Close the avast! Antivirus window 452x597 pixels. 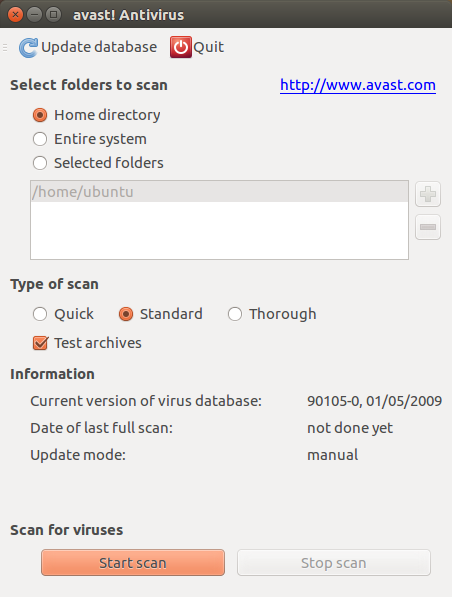15,15
